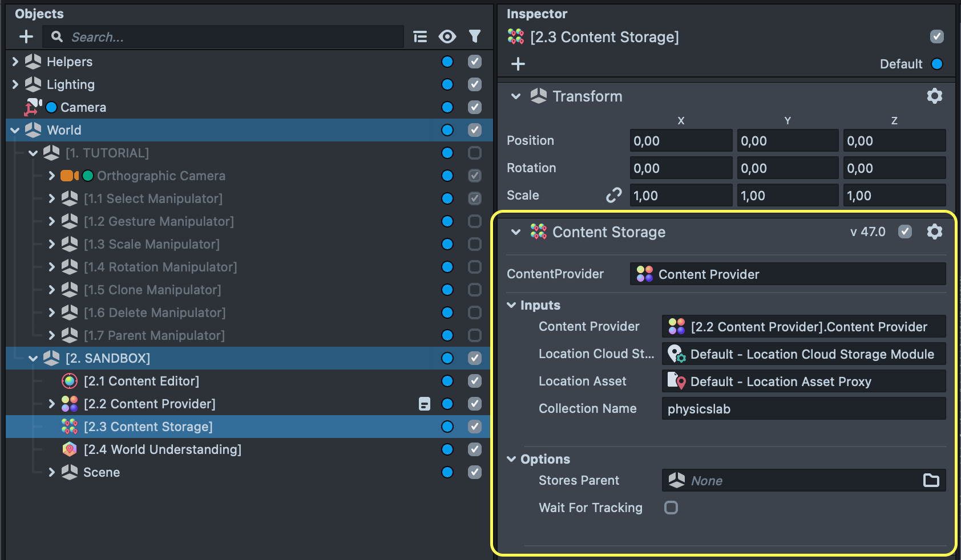This screenshot has width=961, height=560.
Task: Click the scale link constraint icon
Action: tap(613, 196)
